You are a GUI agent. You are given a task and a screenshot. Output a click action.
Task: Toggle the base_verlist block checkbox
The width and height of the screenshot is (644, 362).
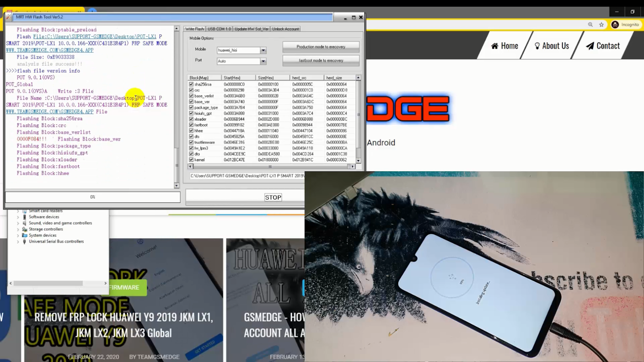(191, 96)
